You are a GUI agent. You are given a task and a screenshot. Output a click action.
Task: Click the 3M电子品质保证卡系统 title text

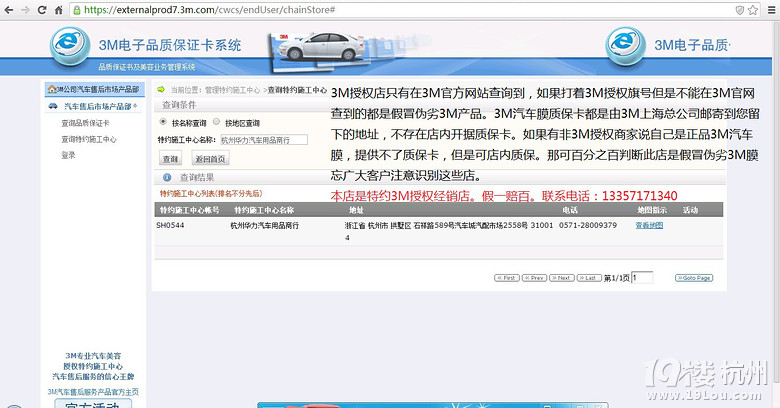pyautogui.click(x=170, y=45)
